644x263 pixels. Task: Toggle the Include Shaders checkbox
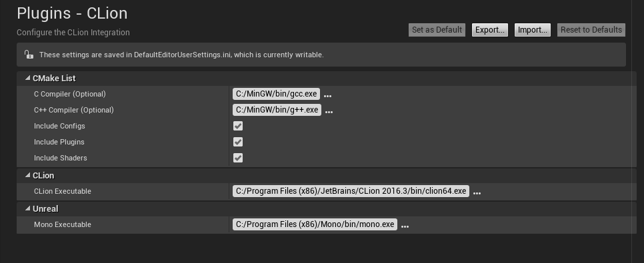point(238,158)
